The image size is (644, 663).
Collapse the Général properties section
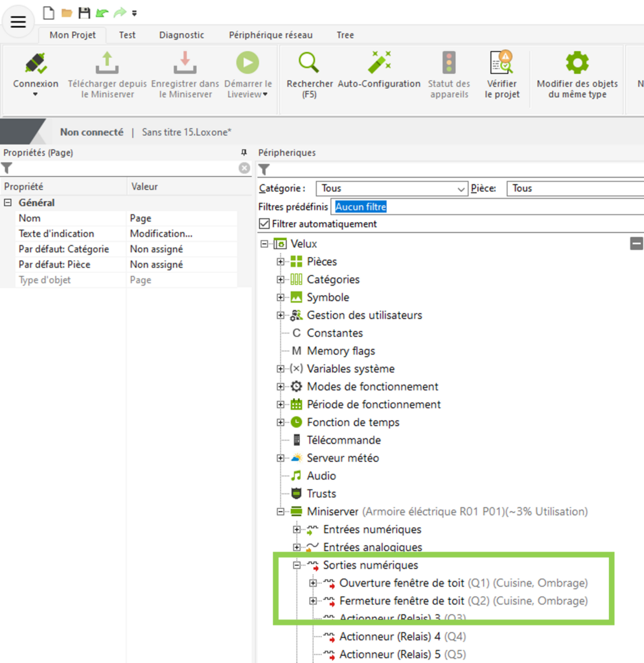click(x=8, y=203)
